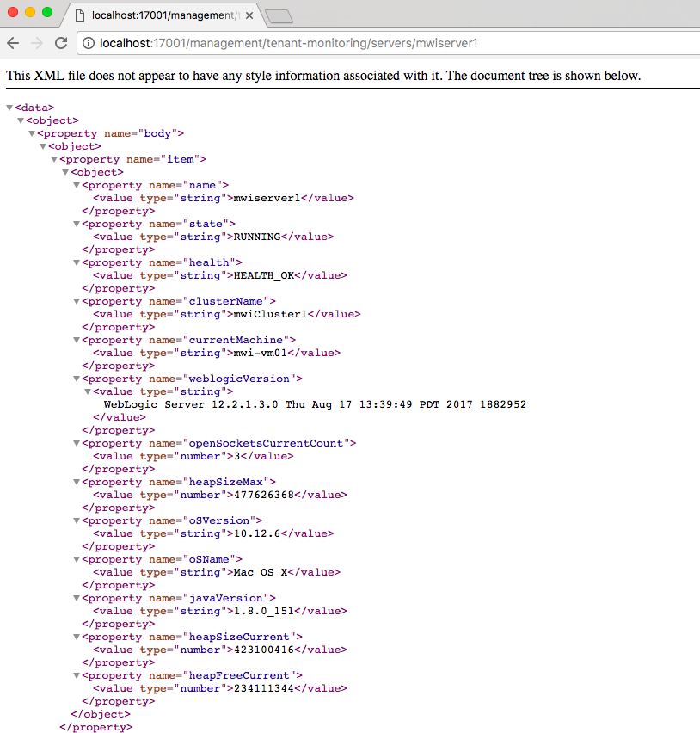This screenshot has width=700, height=733.
Task: Toggle the state property disclosure triangle
Action: click(x=76, y=223)
